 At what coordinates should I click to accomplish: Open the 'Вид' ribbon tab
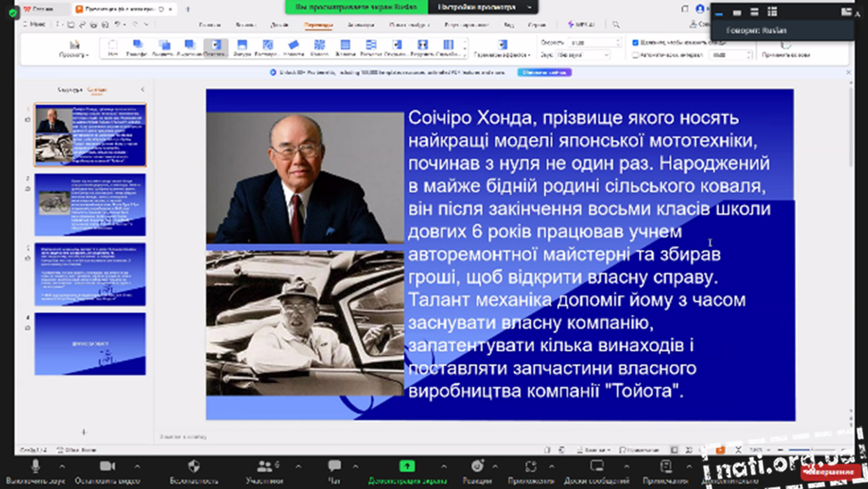click(x=509, y=24)
